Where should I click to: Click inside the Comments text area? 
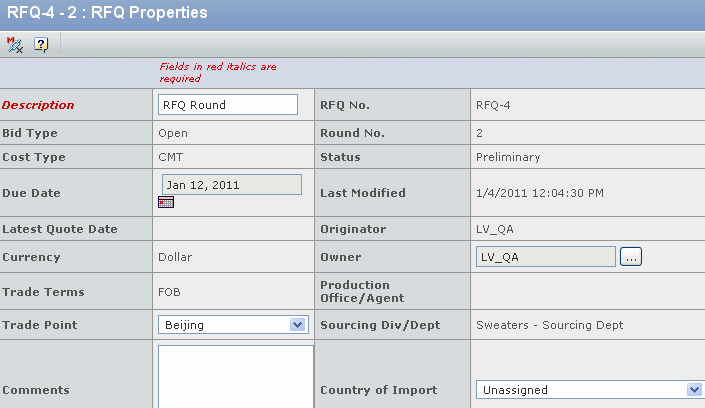point(235,377)
